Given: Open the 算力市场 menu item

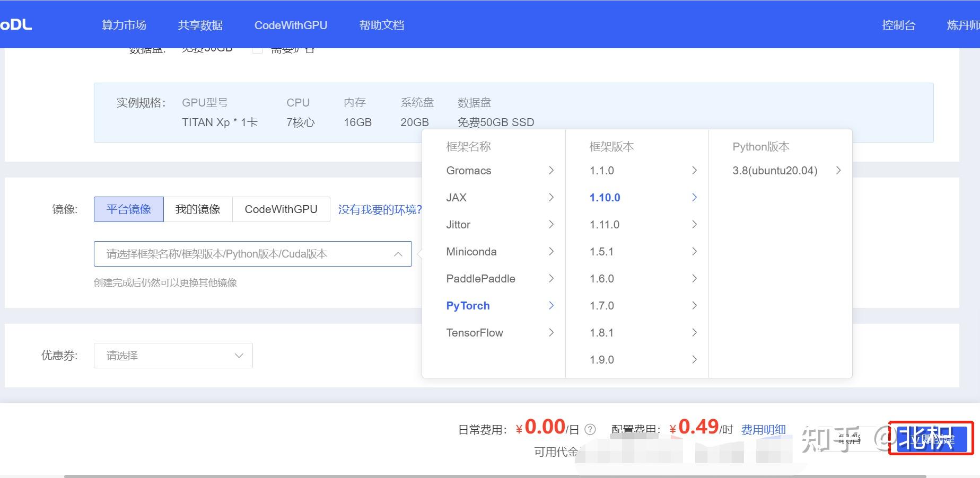Looking at the screenshot, I should tap(124, 24).
